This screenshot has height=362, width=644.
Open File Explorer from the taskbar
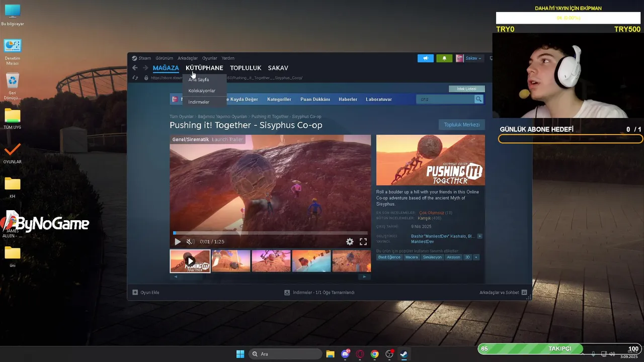pos(331,354)
